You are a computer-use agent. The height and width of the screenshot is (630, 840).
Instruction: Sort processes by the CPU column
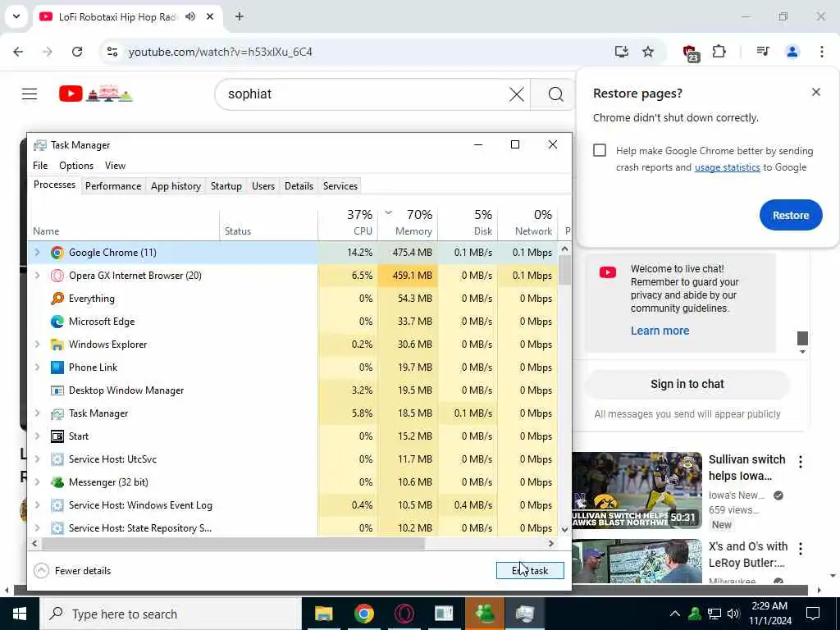[x=348, y=222]
